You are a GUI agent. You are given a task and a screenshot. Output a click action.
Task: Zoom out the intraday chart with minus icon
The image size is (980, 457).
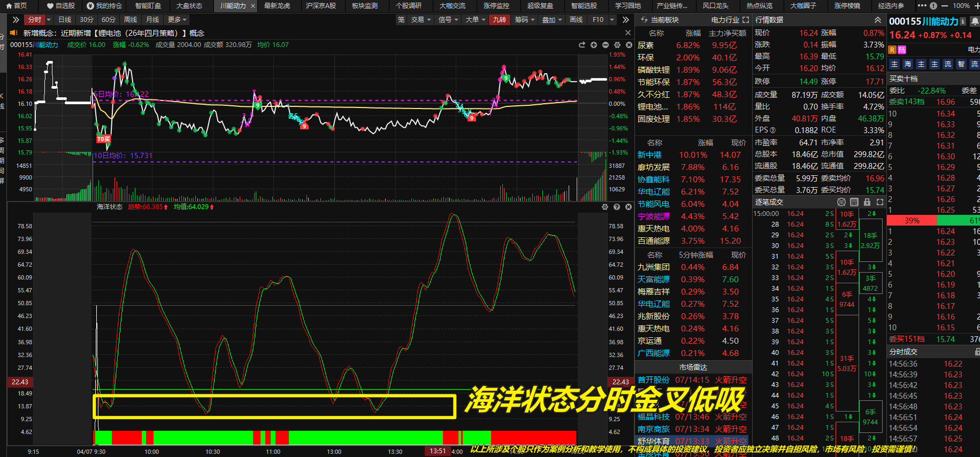tap(606, 45)
